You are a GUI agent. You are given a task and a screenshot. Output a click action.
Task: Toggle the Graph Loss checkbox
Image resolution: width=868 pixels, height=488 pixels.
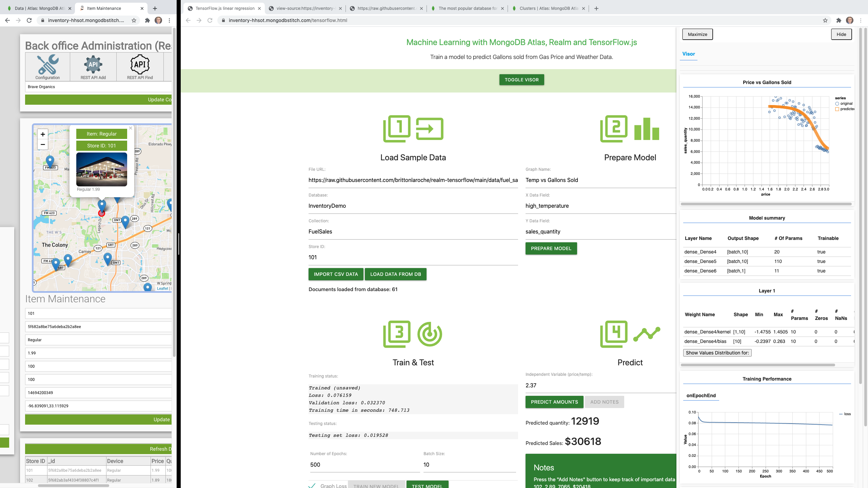click(312, 486)
